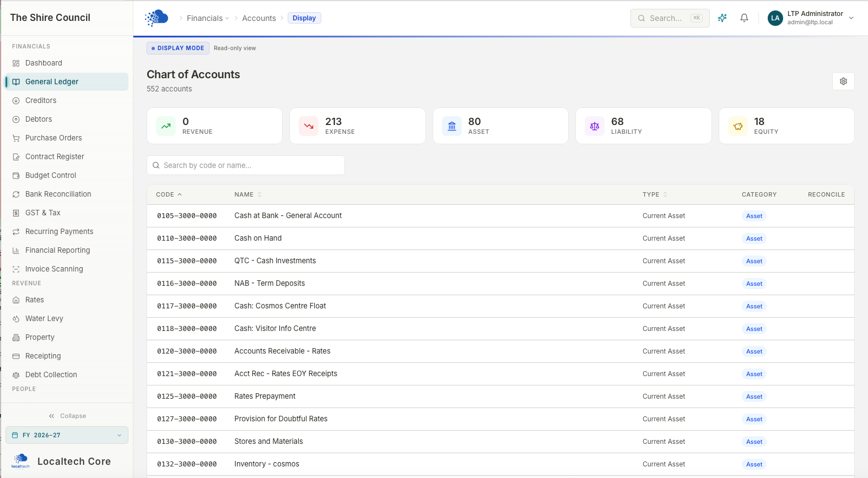Sort table by TYPE column
The image size is (868, 478).
coord(655,194)
